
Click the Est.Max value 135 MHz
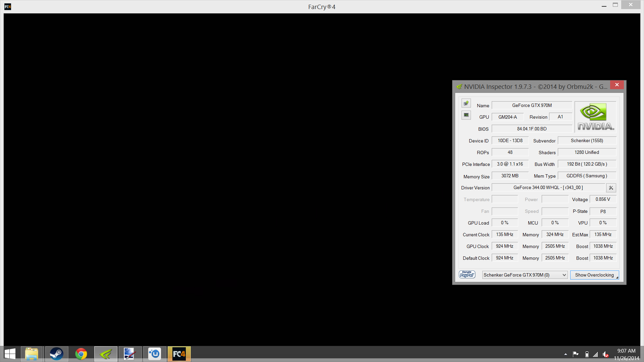pos(603,234)
